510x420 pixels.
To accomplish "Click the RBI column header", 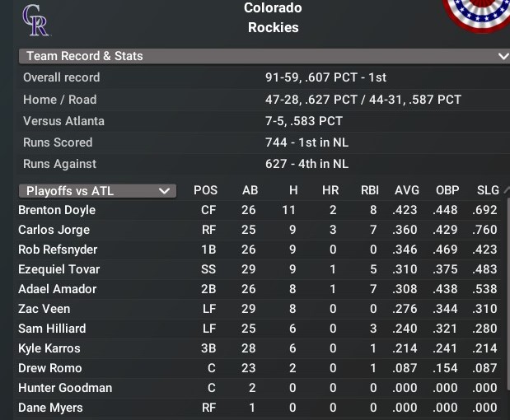I will [370, 190].
